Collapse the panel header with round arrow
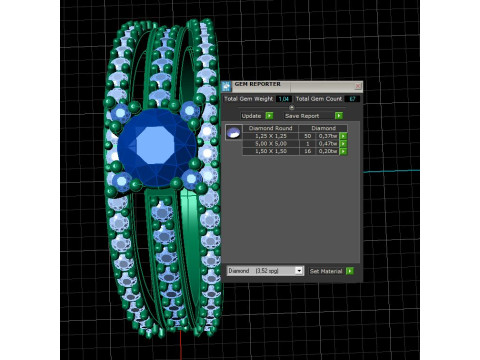480x360 pixels. point(292,107)
